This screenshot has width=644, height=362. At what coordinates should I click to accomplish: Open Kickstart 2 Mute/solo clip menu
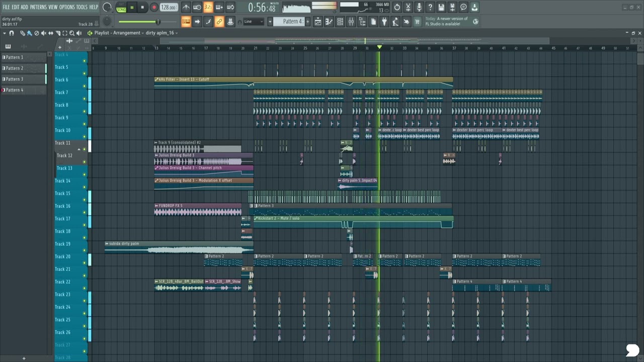[x=256, y=218]
